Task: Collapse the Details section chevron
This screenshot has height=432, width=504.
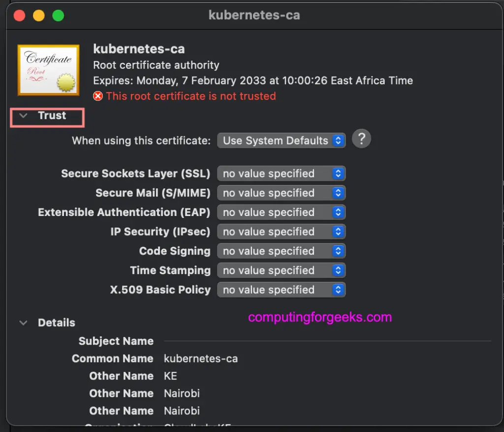Action: tap(23, 323)
